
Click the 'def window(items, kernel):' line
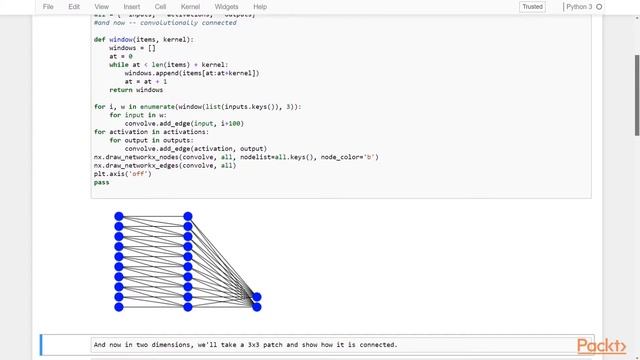(144, 40)
